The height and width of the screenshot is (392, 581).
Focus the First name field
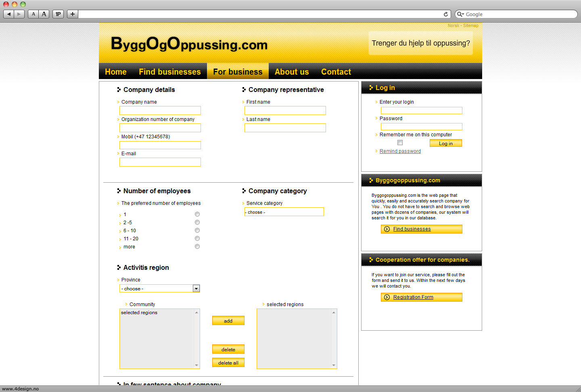pos(285,111)
